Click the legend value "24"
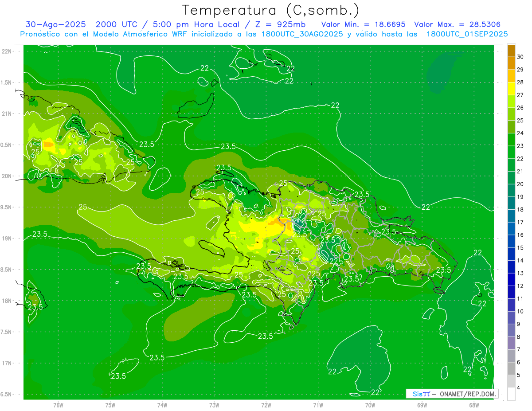This screenshot has height=411, width=532. click(x=520, y=133)
